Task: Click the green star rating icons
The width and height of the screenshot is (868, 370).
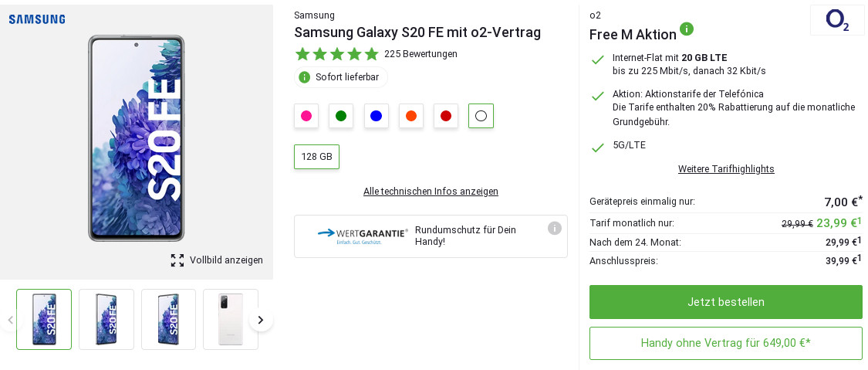Action: click(337, 54)
